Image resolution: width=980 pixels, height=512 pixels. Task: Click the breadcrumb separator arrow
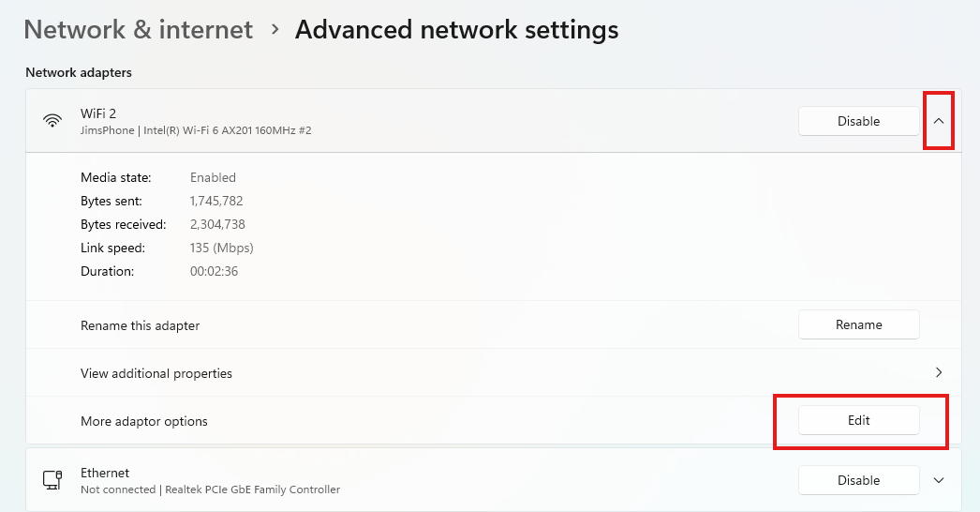(275, 30)
